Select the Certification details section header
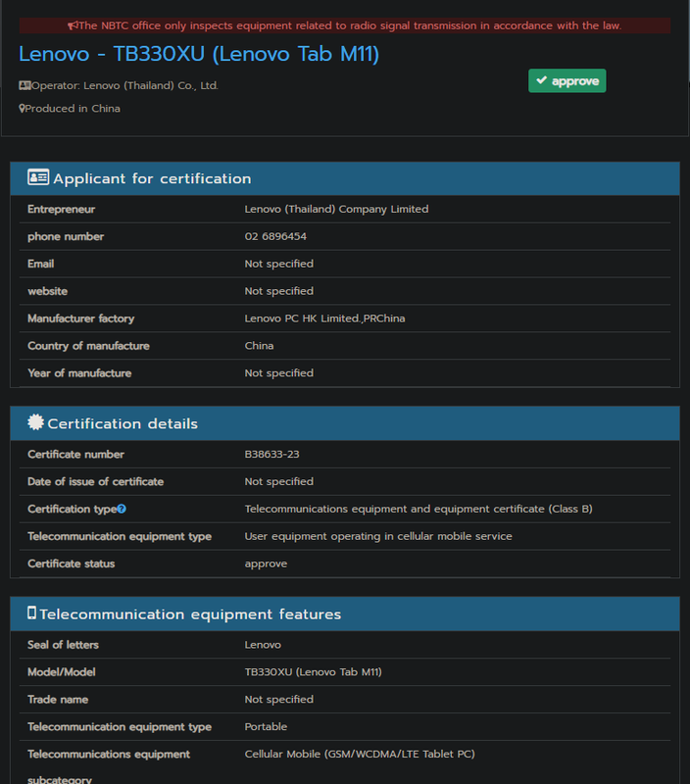690x784 pixels. point(123,423)
